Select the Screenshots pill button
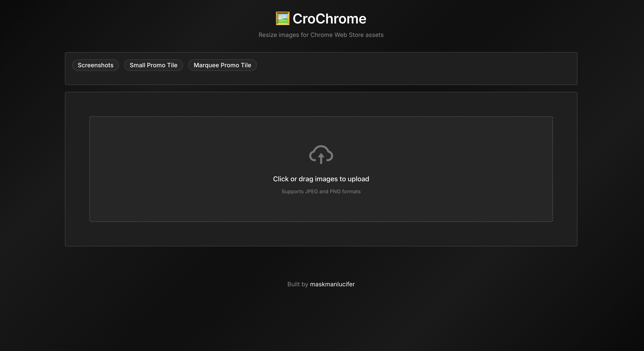The image size is (644, 351). coord(95,65)
